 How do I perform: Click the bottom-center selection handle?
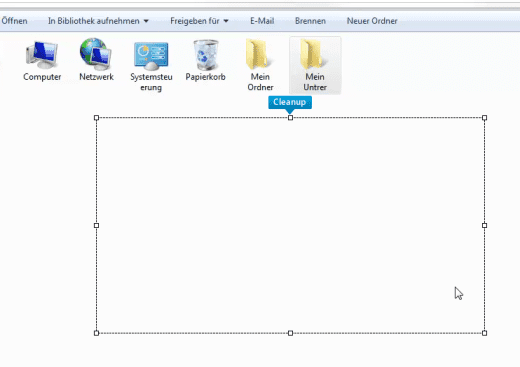[x=290, y=333]
